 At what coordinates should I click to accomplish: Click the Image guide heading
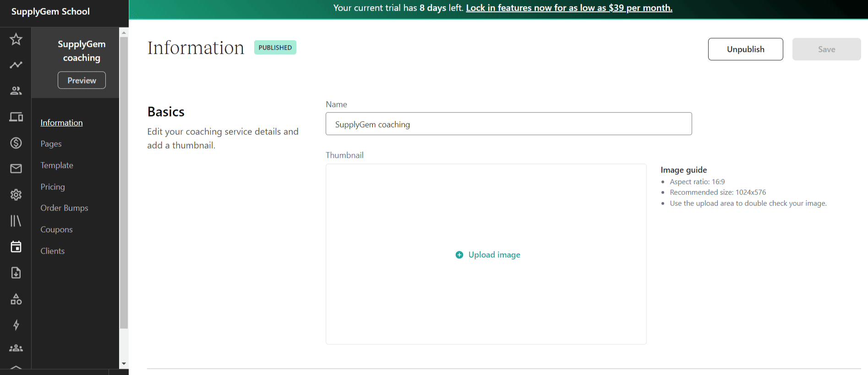click(683, 170)
